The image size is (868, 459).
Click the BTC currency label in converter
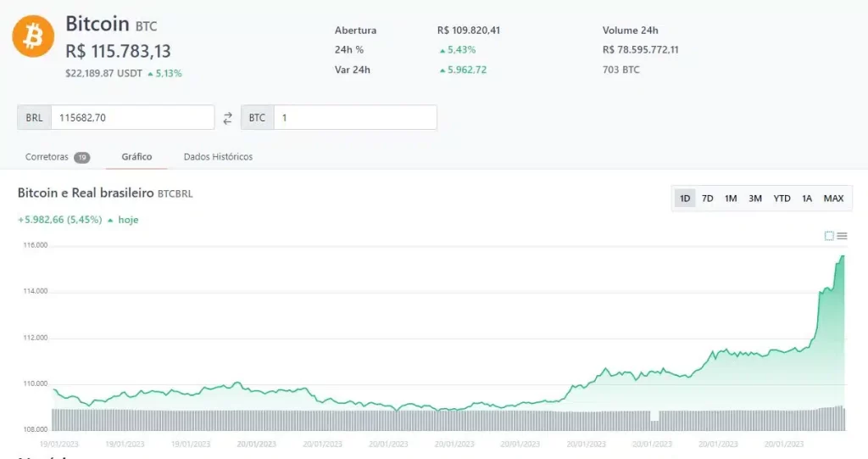click(x=258, y=118)
